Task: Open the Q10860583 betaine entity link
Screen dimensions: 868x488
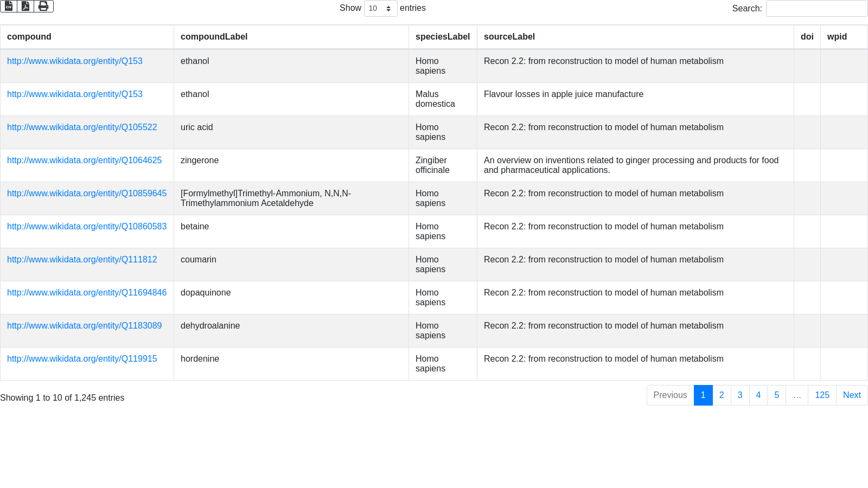Action: (87, 227)
